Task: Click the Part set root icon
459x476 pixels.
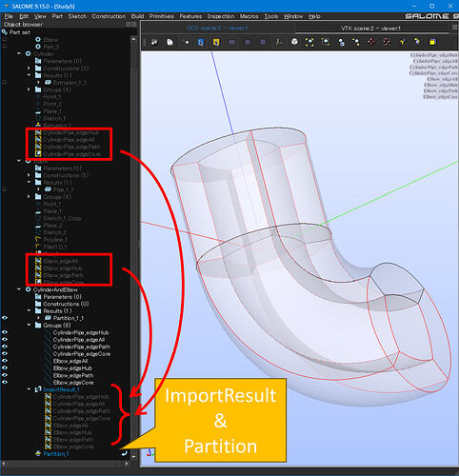Action: click(5, 32)
